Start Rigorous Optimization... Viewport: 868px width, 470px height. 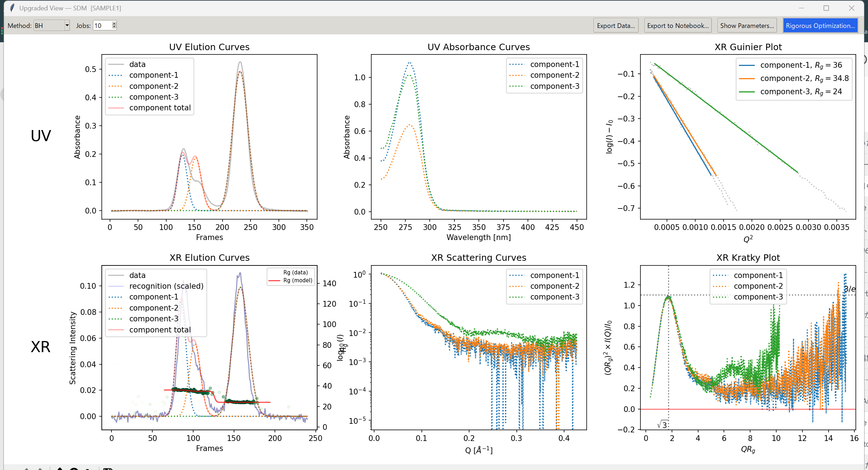820,25
